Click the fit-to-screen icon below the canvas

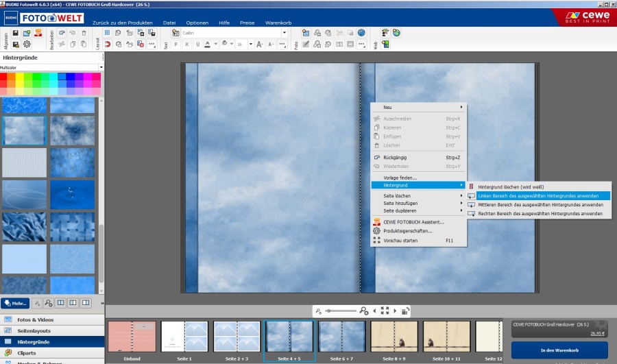(385, 311)
